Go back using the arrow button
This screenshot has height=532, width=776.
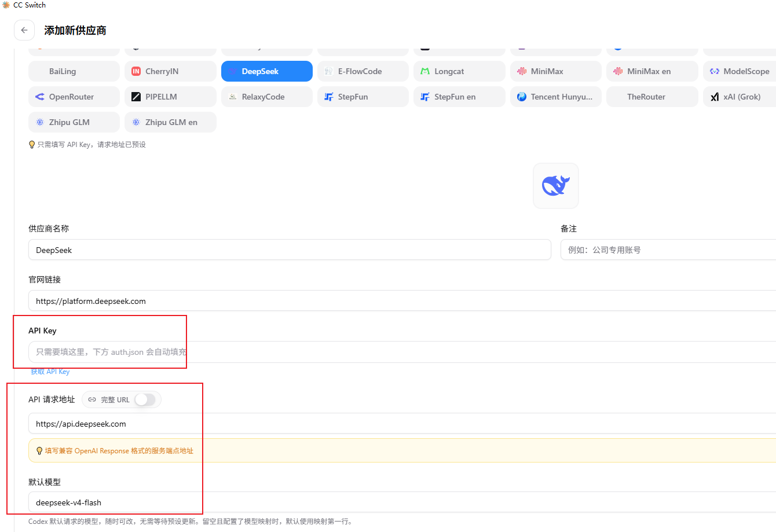24,30
